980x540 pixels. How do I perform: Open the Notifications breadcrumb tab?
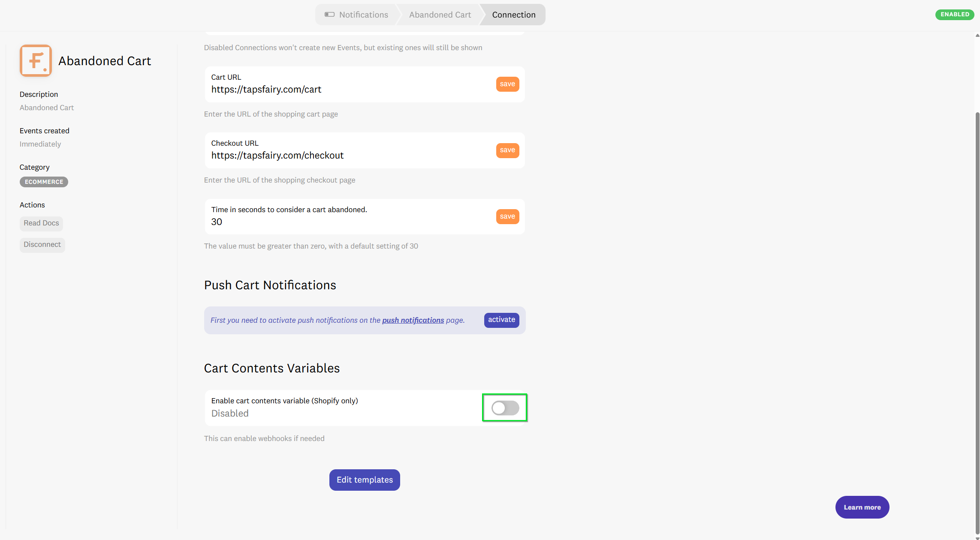[363, 15]
